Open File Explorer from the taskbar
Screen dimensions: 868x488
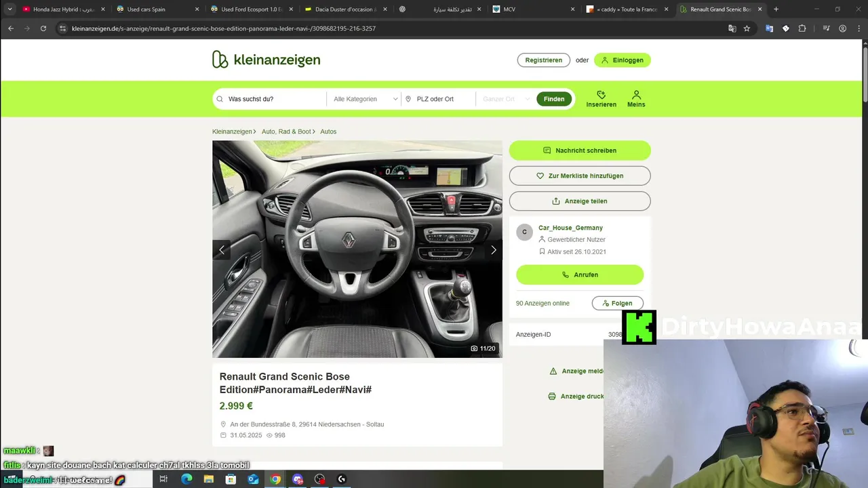click(209, 479)
